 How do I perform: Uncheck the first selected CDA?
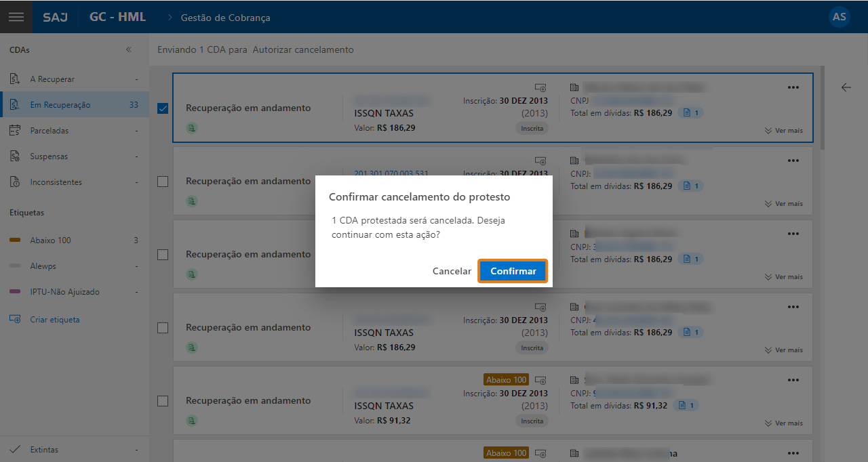(162, 107)
